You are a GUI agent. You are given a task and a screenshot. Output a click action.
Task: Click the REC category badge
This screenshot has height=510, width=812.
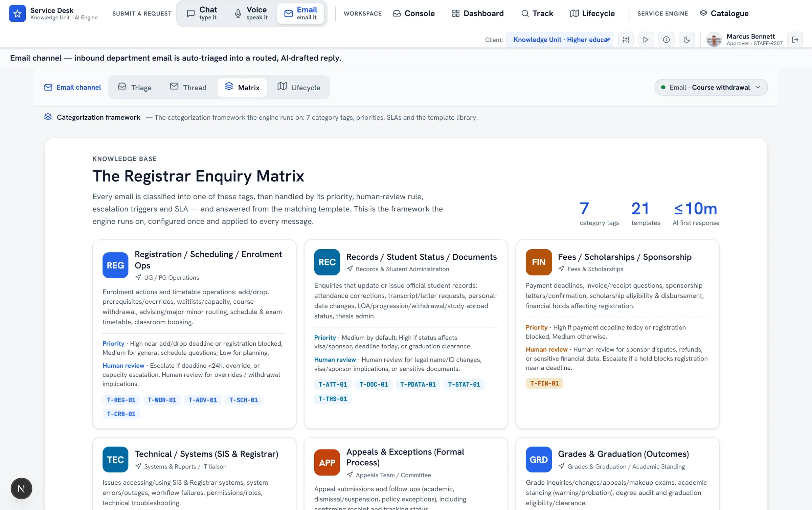(x=327, y=262)
